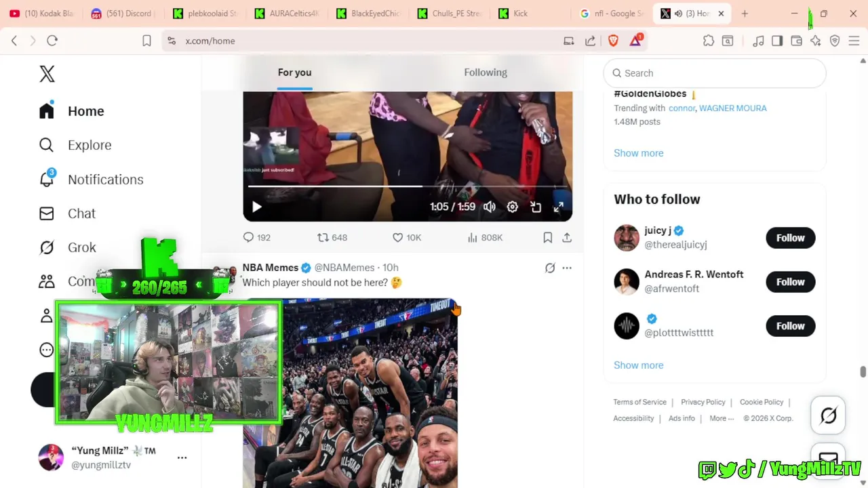Open account menu dots beside Yung Millz
The height and width of the screenshot is (488, 868).
[182, 457]
